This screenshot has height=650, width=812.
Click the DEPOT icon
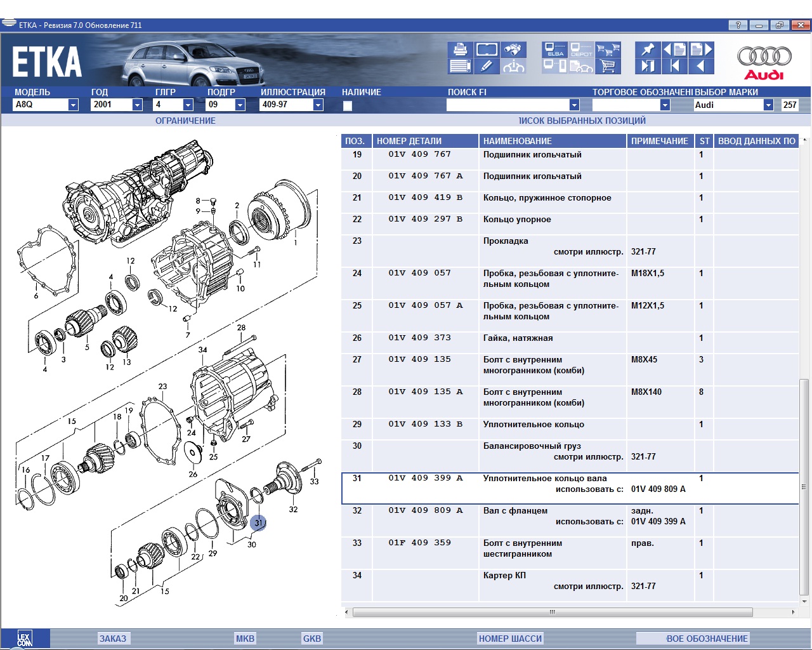point(581,50)
